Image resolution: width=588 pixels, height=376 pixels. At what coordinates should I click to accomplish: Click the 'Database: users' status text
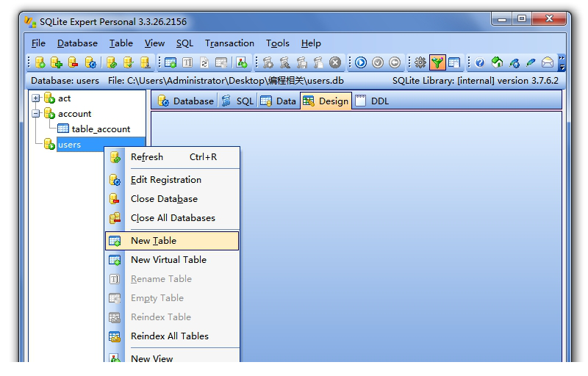pyautogui.click(x=65, y=81)
